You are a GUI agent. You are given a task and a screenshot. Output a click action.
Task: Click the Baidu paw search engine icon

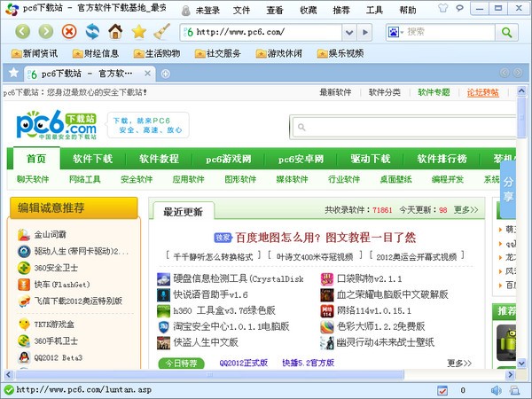pyautogui.click(x=393, y=32)
